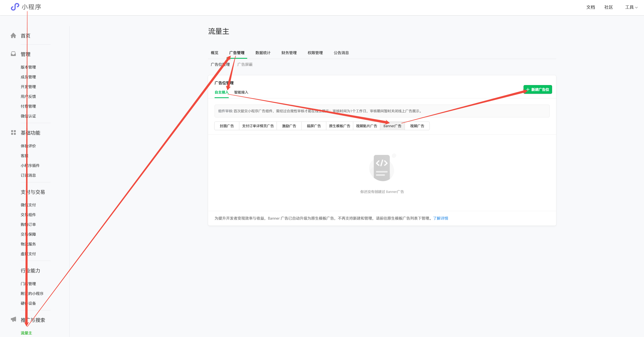Switch to the 数据统计 tab

click(x=263, y=53)
